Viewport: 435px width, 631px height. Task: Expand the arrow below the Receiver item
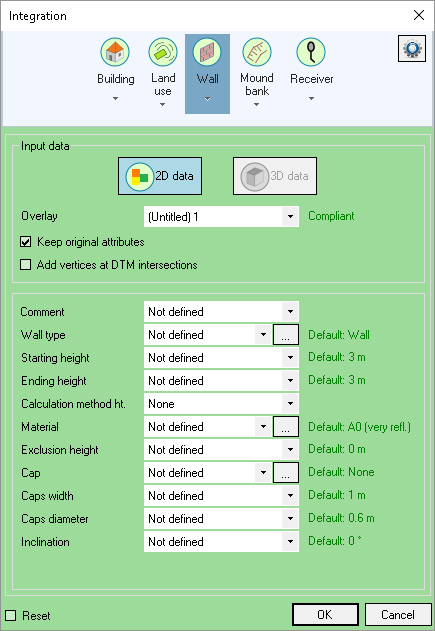311,99
